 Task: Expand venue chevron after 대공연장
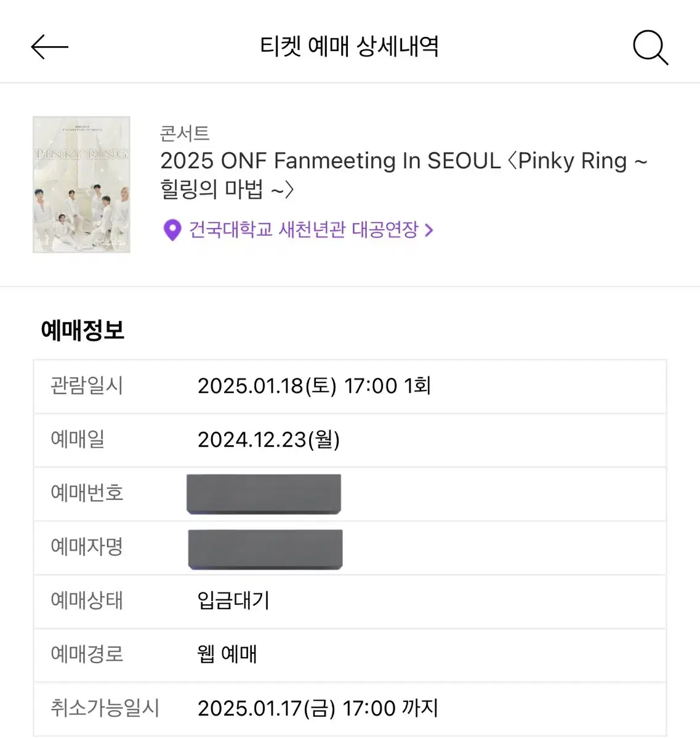(x=429, y=230)
